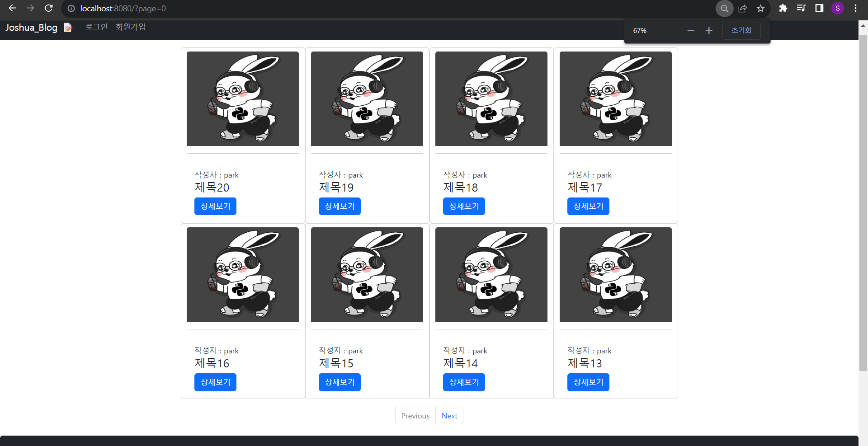This screenshot has width=868, height=446.
Task: Open 상세보기 for post 제목15
Action: pos(340,382)
